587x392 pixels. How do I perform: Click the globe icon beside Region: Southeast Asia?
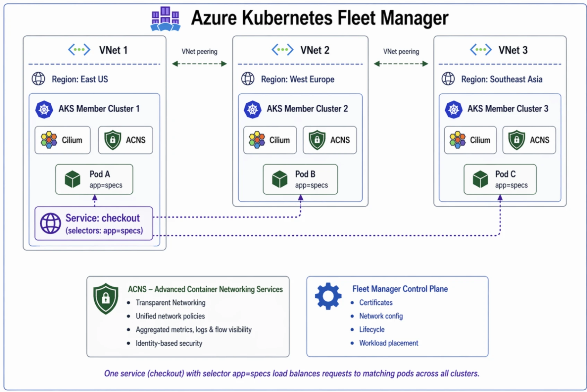click(448, 79)
